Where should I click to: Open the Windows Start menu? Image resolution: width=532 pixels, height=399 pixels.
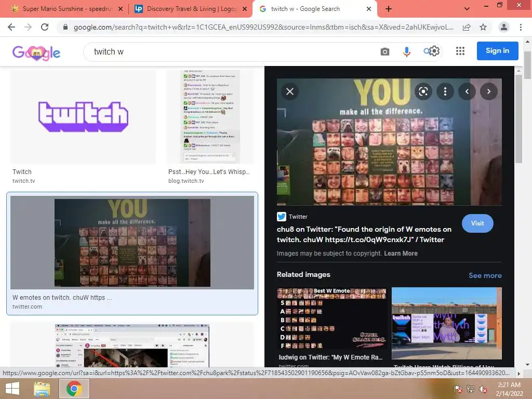point(12,389)
